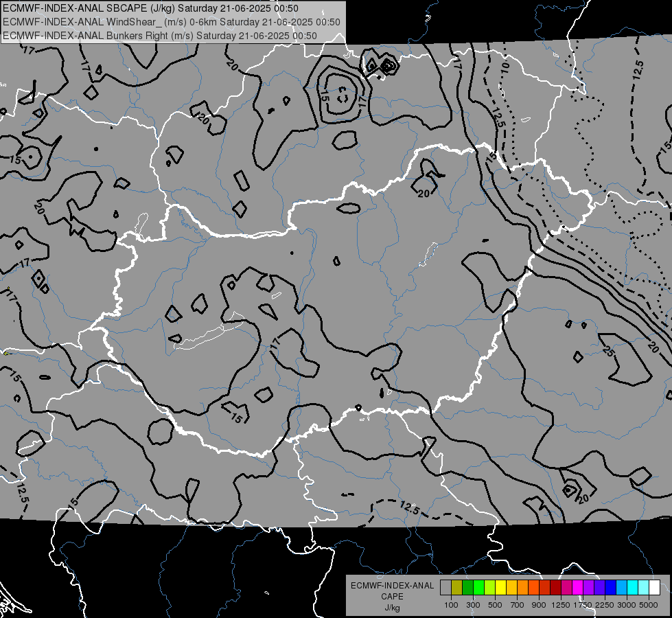
Task: Click the 700 value on the legend scale
Action: pyautogui.click(x=518, y=605)
